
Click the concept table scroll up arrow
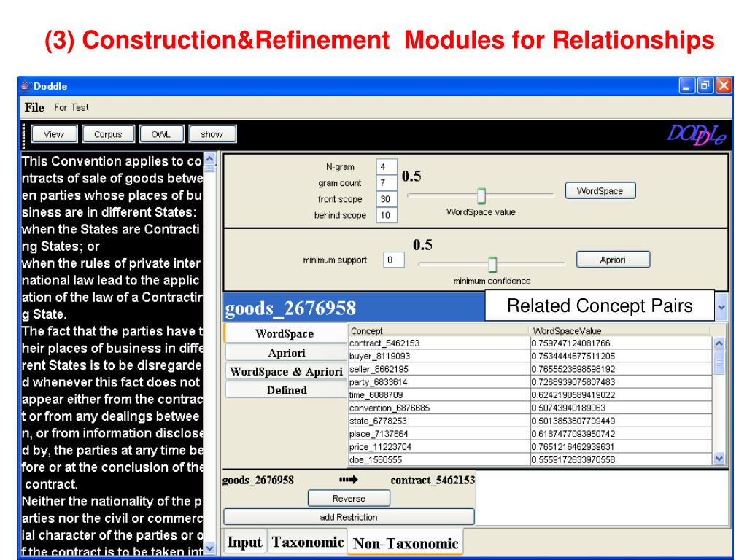click(x=719, y=343)
